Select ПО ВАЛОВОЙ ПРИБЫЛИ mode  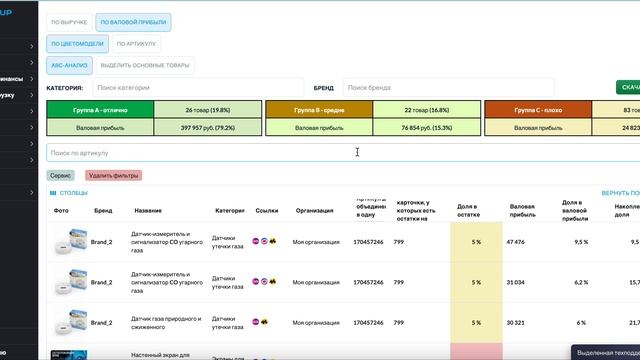pyautogui.click(x=133, y=22)
